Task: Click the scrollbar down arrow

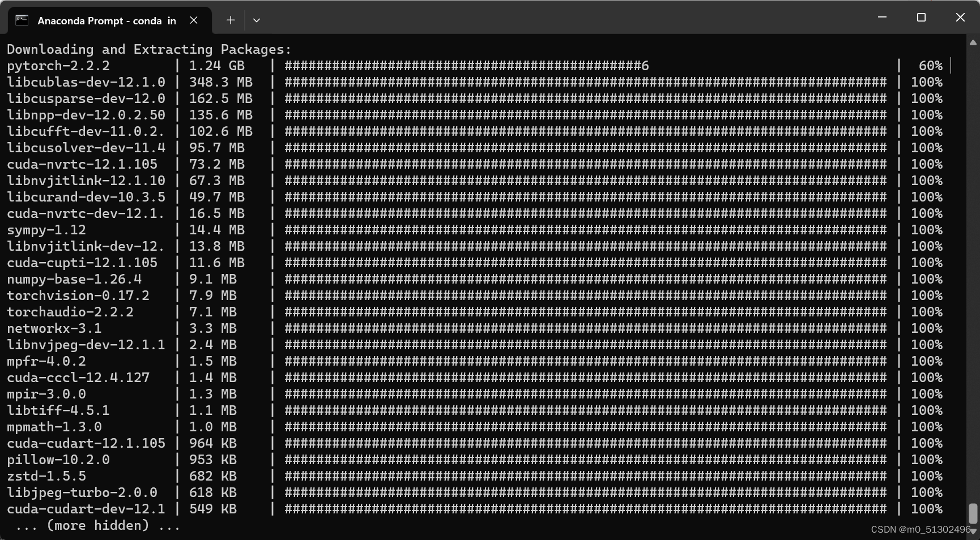Action: pos(973,531)
